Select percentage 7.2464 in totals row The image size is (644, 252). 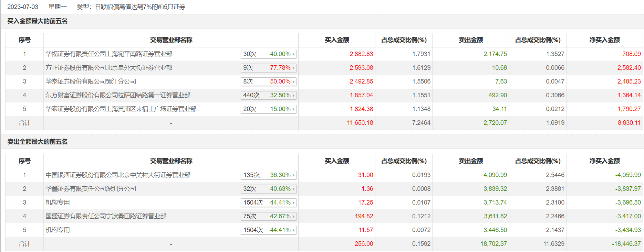(x=421, y=123)
